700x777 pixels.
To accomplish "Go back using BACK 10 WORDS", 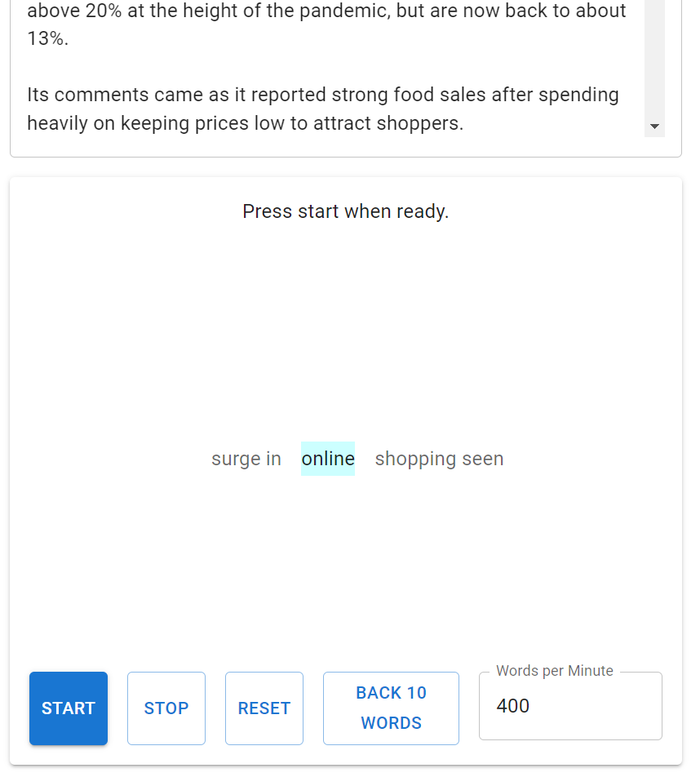I will pyautogui.click(x=391, y=708).
